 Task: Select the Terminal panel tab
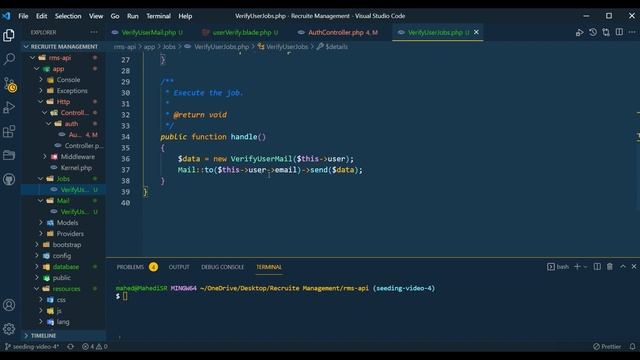point(269,267)
